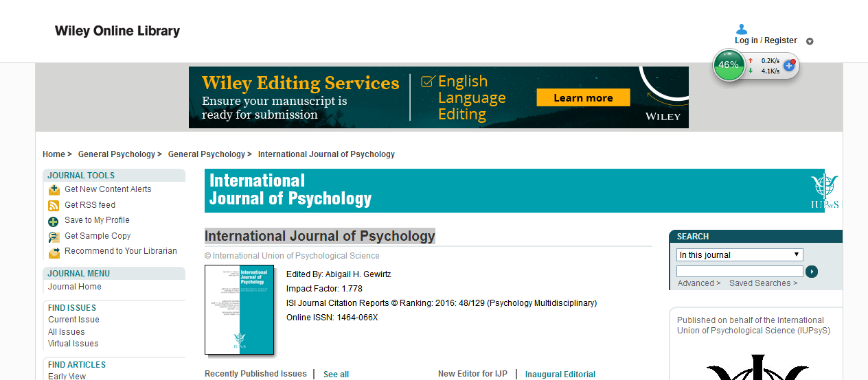868x380 pixels.
Task: Open the Inaugural Editorial link
Action: click(x=560, y=375)
